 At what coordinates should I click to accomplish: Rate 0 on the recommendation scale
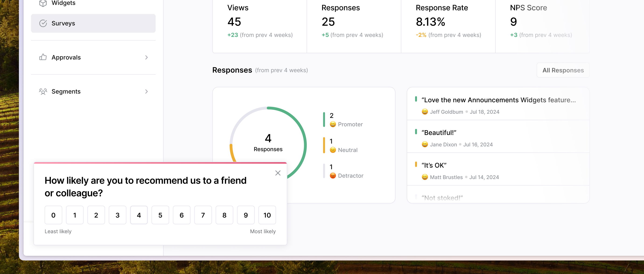click(53, 215)
